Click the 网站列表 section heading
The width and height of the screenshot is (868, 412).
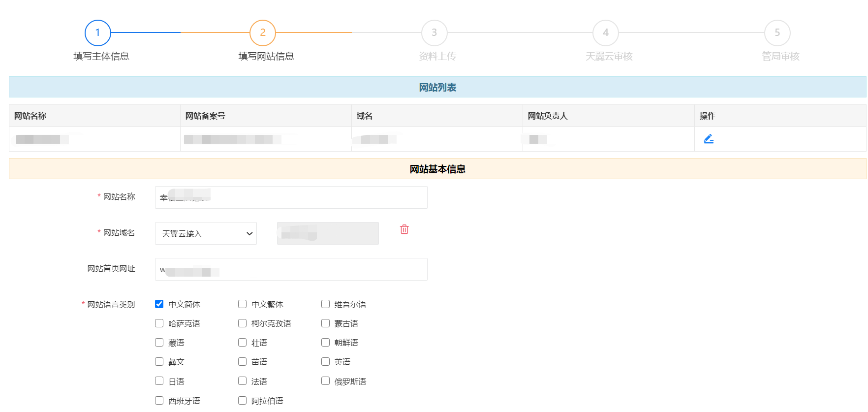pyautogui.click(x=437, y=87)
